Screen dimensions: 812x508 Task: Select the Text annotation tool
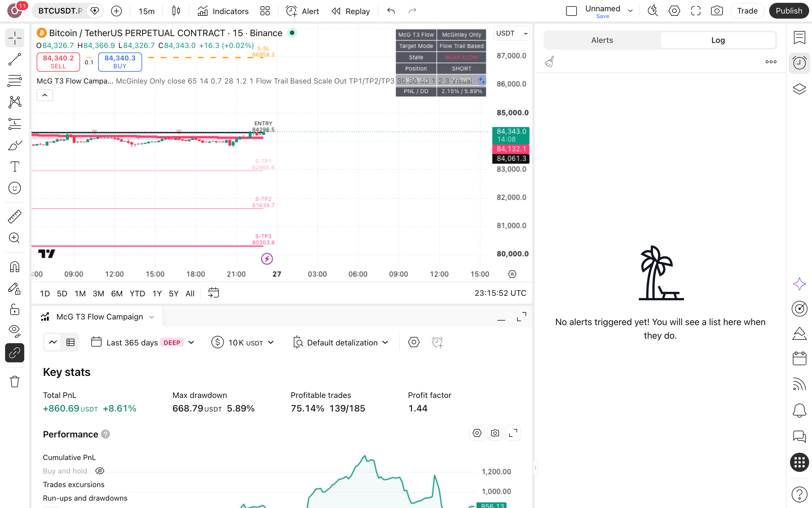15,167
